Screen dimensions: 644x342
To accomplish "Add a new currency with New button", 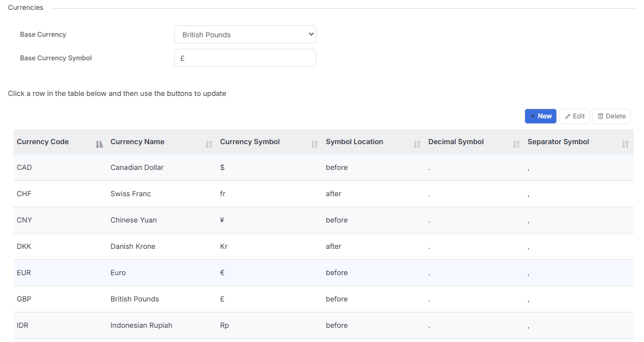I will pos(540,116).
